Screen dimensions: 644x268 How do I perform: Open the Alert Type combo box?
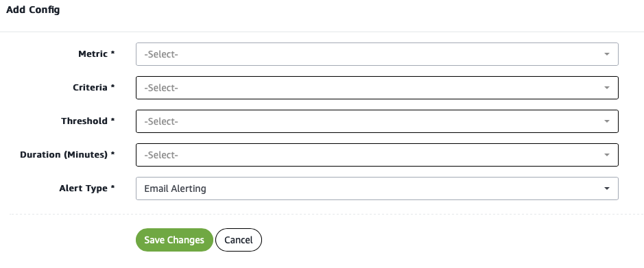coord(377,188)
